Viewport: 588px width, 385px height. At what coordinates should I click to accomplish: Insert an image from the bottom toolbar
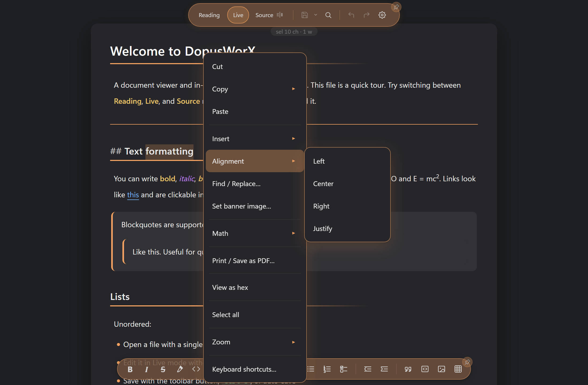coord(442,369)
